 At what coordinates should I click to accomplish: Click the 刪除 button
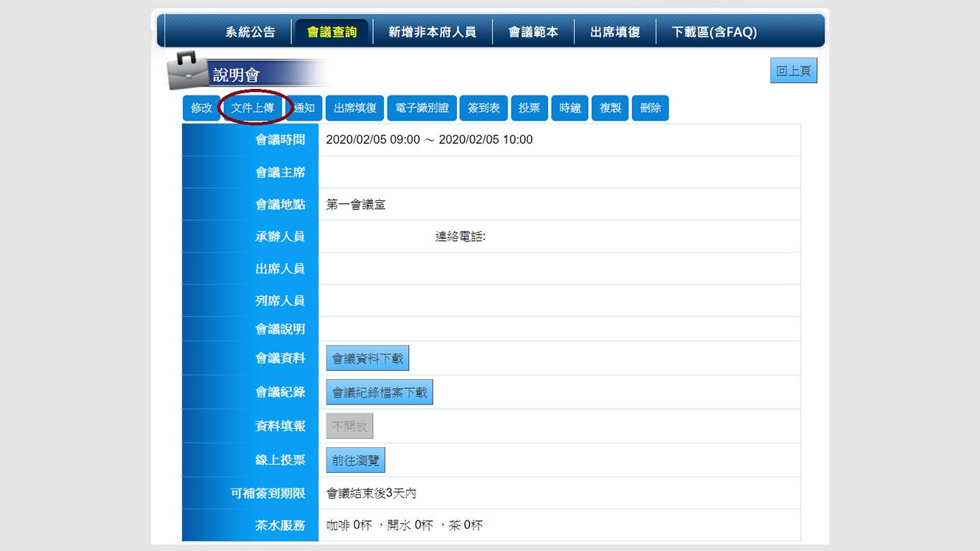[650, 108]
